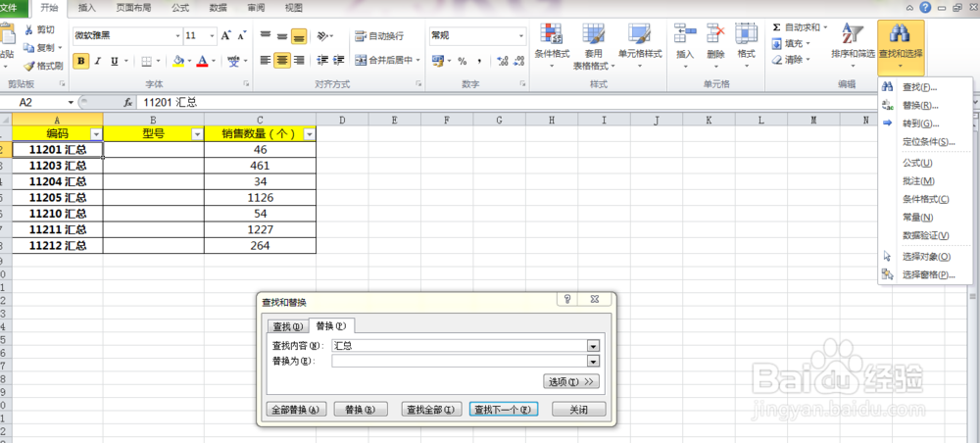Expand Replace with (替换为) history dropdown
The height and width of the screenshot is (443, 980).
pyautogui.click(x=593, y=361)
